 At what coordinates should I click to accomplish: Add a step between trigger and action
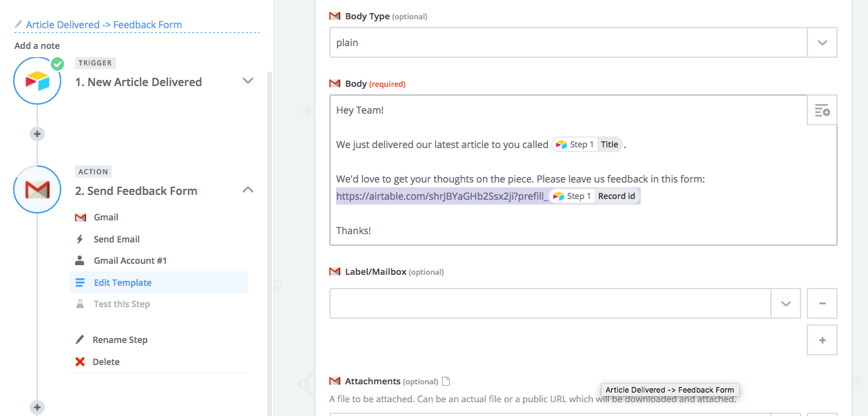pos(37,134)
